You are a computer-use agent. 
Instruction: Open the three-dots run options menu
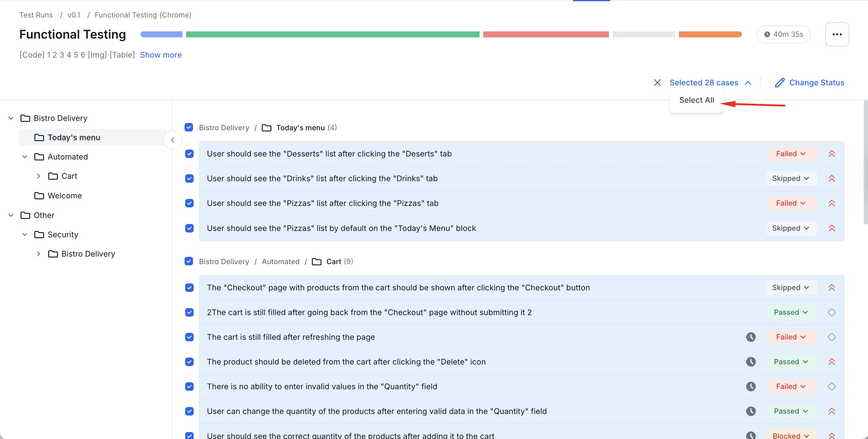point(837,34)
